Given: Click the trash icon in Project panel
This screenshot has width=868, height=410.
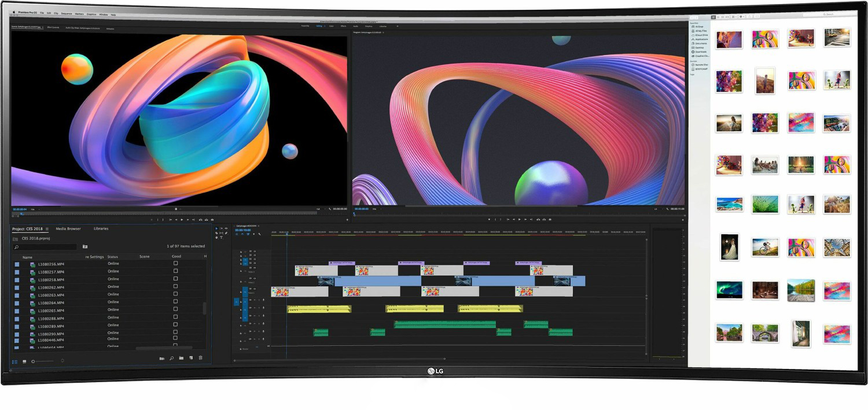Looking at the screenshot, I should coord(201,358).
